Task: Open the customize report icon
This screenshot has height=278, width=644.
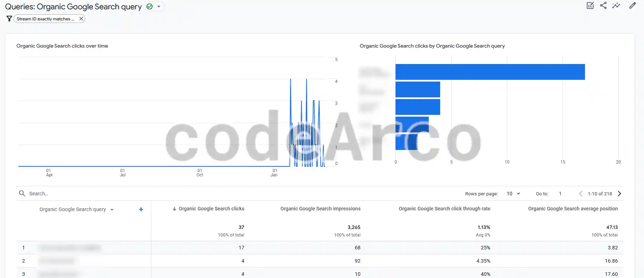Action: point(590,5)
